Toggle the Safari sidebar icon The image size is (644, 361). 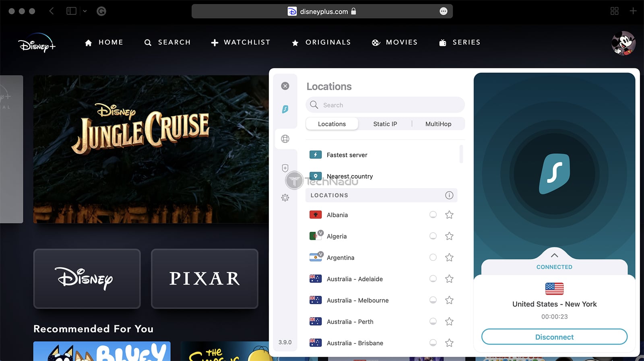(x=71, y=11)
